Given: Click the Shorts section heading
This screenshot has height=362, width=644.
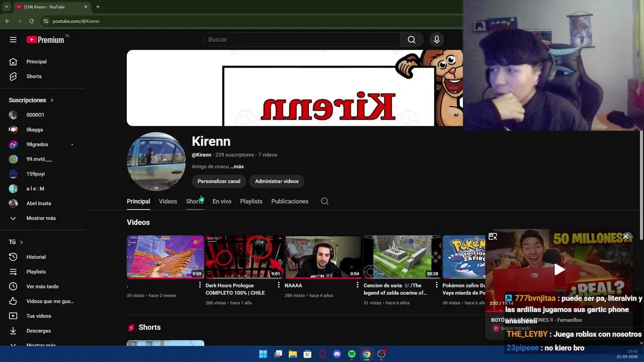Looking at the screenshot, I should (149, 327).
